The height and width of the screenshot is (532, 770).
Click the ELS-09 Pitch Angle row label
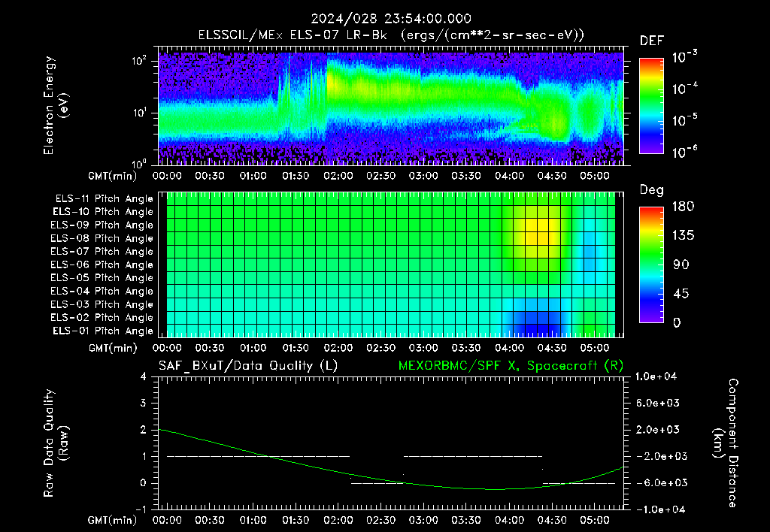pyautogui.click(x=102, y=225)
